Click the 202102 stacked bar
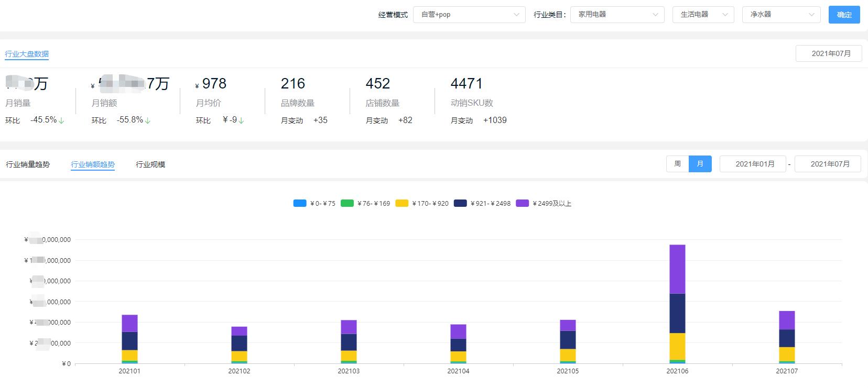The height and width of the screenshot is (388, 868). pyautogui.click(x=239, y=345)
